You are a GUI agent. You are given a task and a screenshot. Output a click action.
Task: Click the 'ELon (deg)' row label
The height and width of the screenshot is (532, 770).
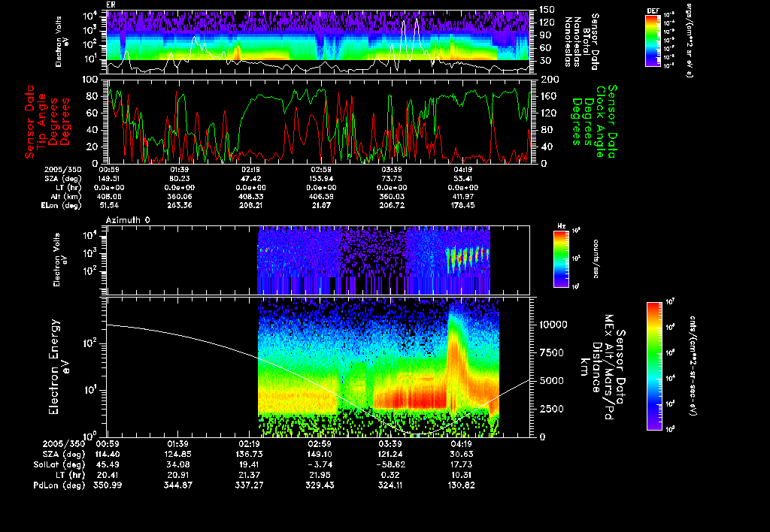[62, 205]
